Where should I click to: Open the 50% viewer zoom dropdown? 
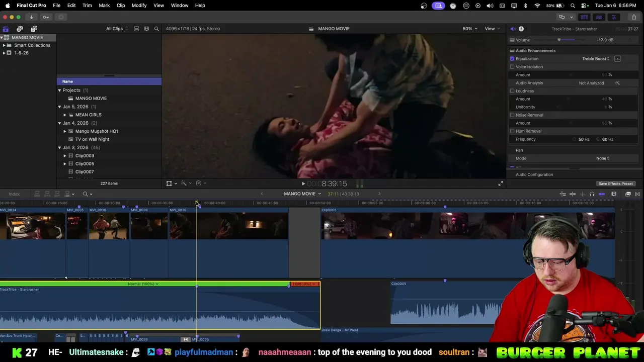click(470, 29)
